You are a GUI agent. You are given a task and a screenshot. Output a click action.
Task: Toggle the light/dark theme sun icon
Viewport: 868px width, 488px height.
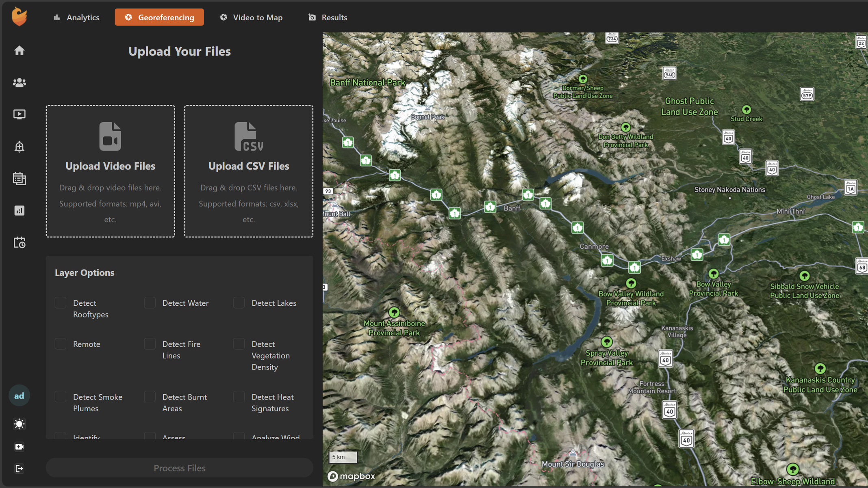(19, 424)
